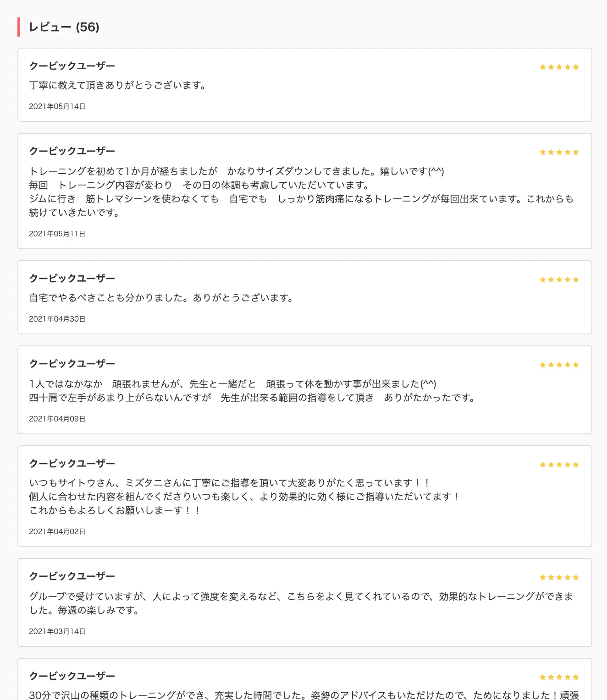Click star rating of 2021年05月14日 review
The width and height of the screenshot is (607, 700).
click(x=559, y=67)
